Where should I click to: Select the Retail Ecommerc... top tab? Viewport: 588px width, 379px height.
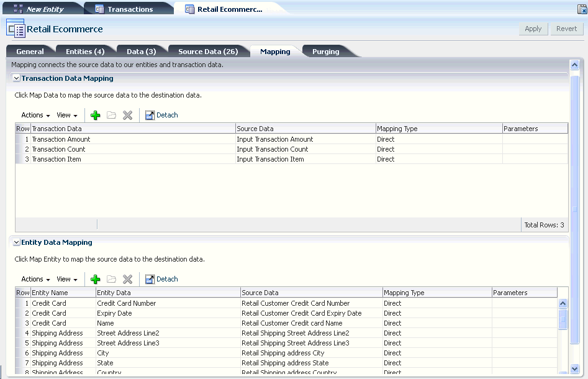(228, 9)
